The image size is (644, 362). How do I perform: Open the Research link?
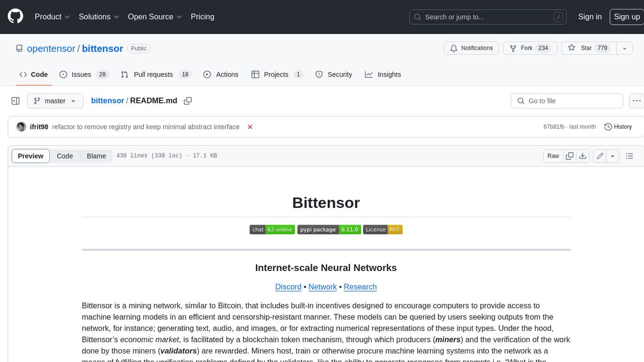tap(360, 287)
